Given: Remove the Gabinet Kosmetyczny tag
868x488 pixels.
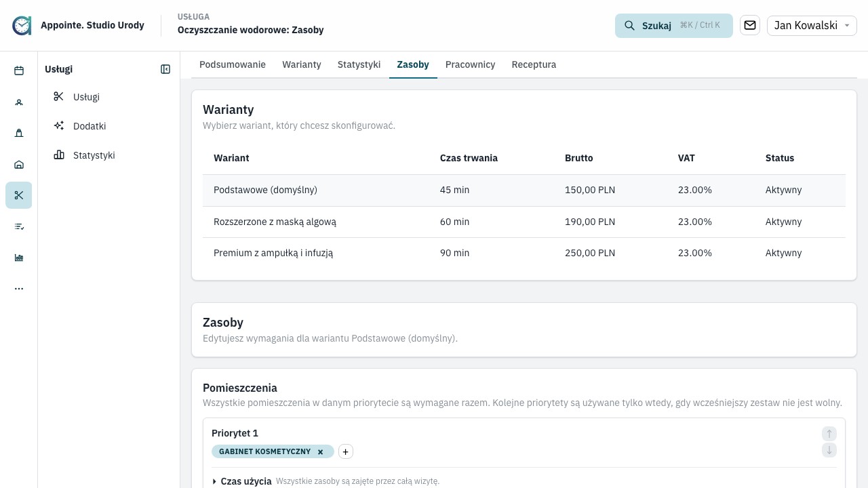Looking at the screenshot, I should point(321,452).
